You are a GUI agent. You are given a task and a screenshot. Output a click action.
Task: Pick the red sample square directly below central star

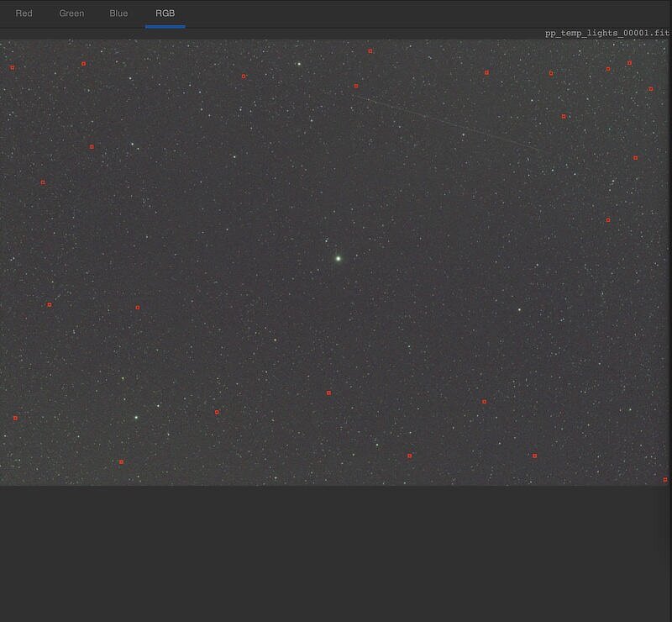pos(328,393)
